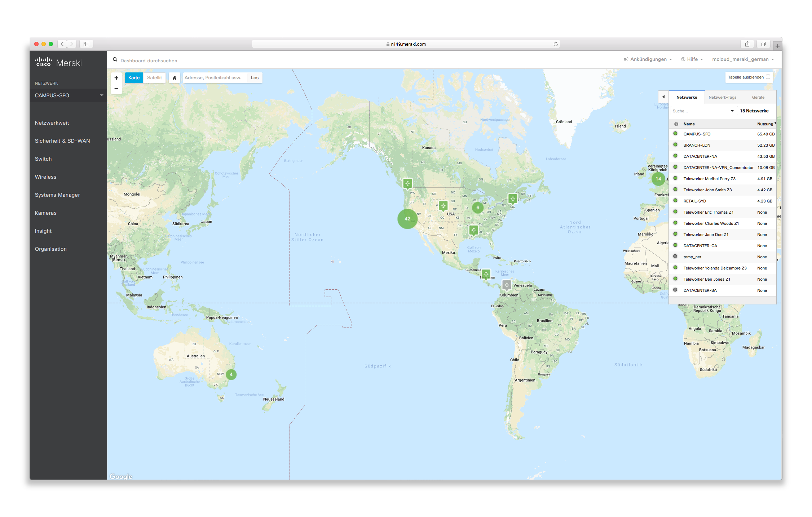Select the green network marker near Boston
Viewport: 812px width, 517px height.
(x=512, y=199)
